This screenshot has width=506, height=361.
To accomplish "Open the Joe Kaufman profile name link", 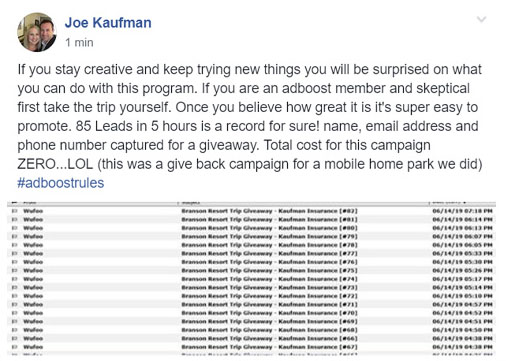I will tap(108, 23).
